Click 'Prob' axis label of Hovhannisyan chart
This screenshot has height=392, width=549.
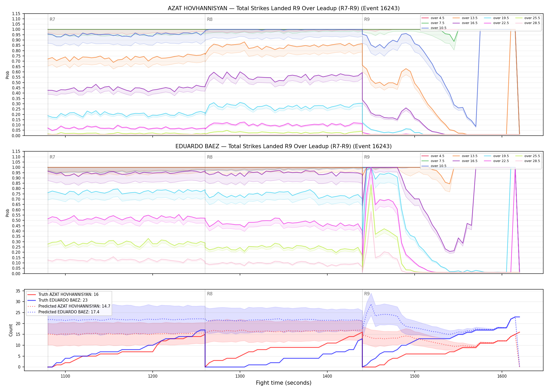[x=8, y=75]
